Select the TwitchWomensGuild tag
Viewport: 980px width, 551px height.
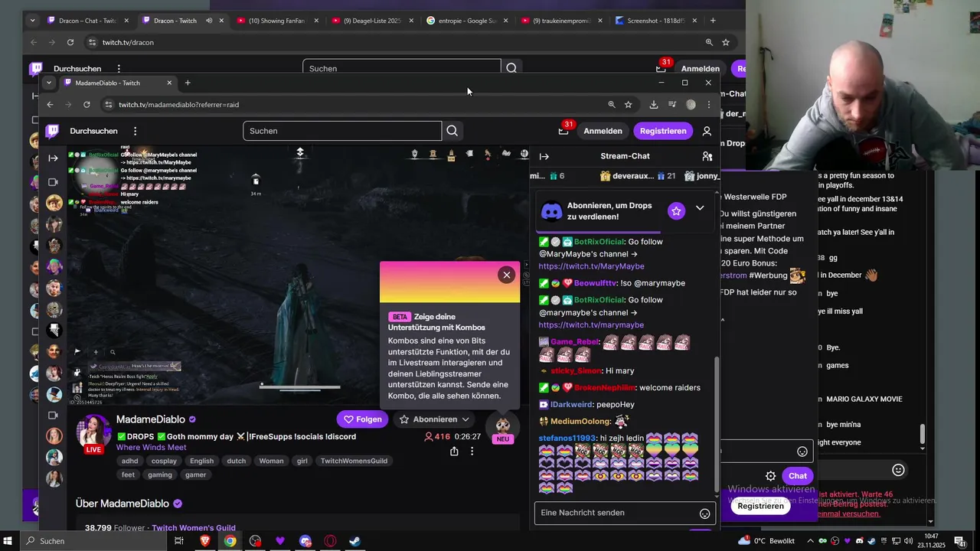tap(354, 461)
